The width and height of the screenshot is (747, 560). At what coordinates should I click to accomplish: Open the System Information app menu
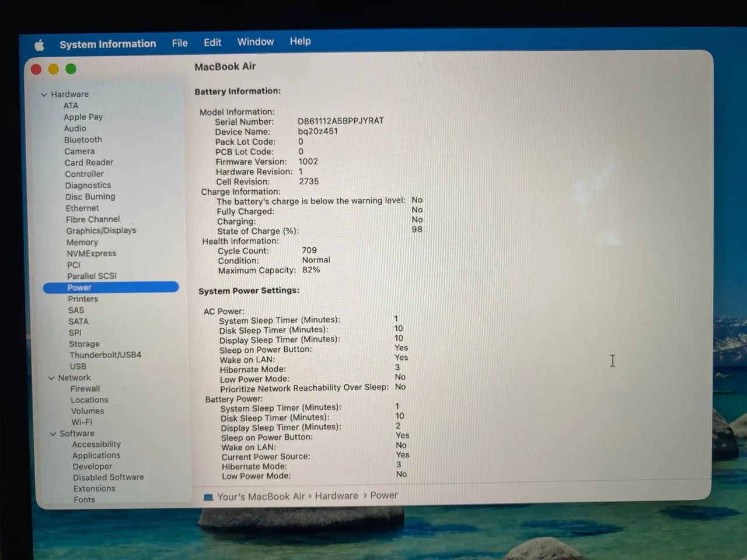(108, 44)
